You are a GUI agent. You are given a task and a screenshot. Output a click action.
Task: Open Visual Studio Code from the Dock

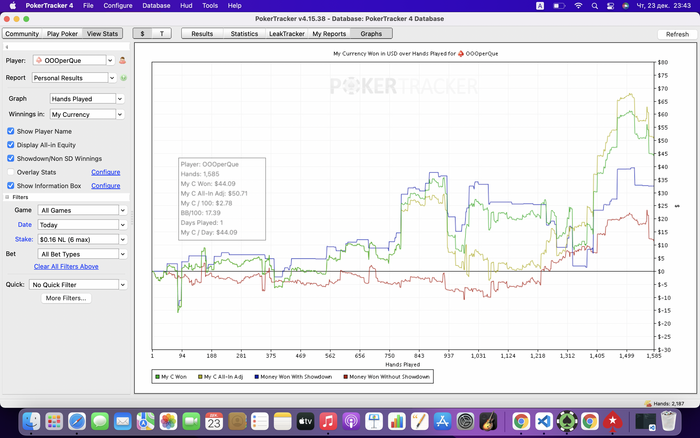click(x=544, y=421)
